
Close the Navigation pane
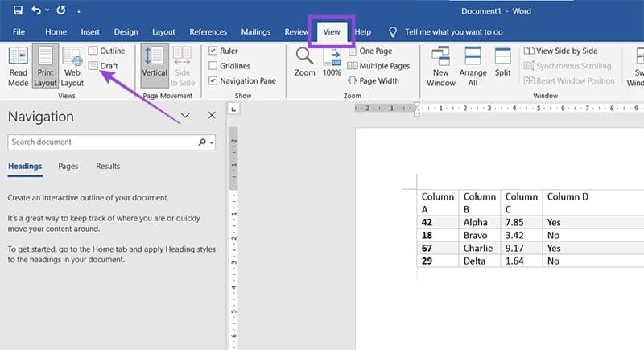(212, 115)
